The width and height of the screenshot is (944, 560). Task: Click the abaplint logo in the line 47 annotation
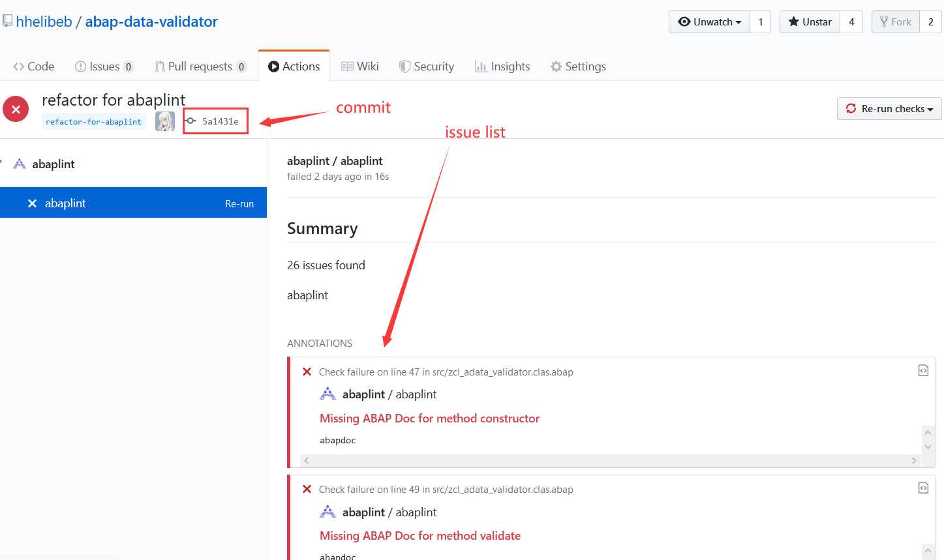(x=327, y=394)
